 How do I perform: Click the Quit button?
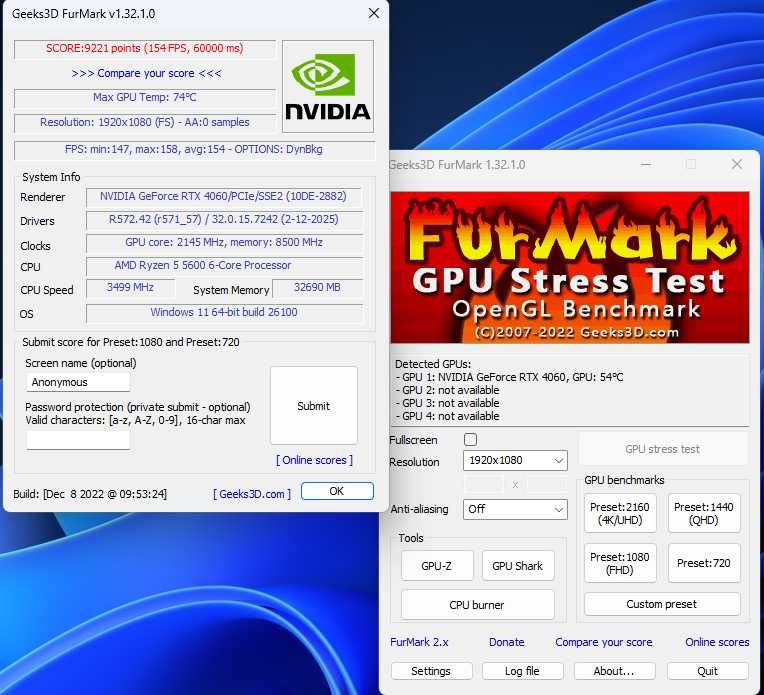[x=707, y=671]
